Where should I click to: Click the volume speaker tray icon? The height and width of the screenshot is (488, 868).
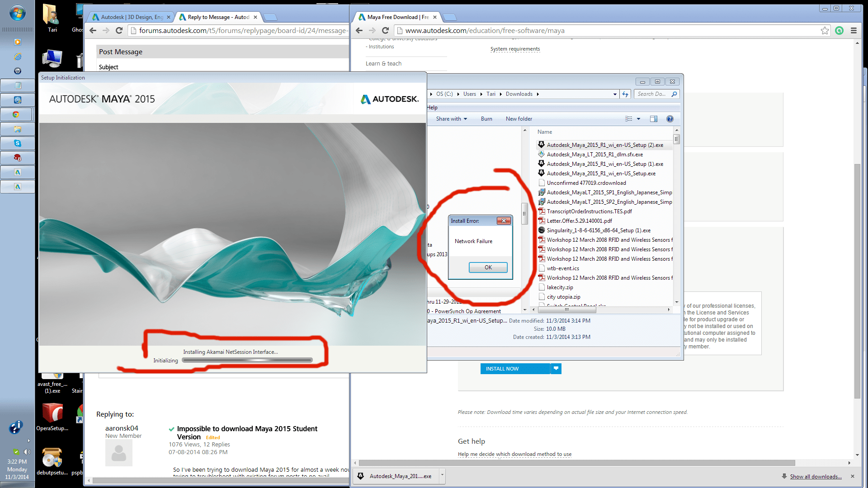(27, 452)
